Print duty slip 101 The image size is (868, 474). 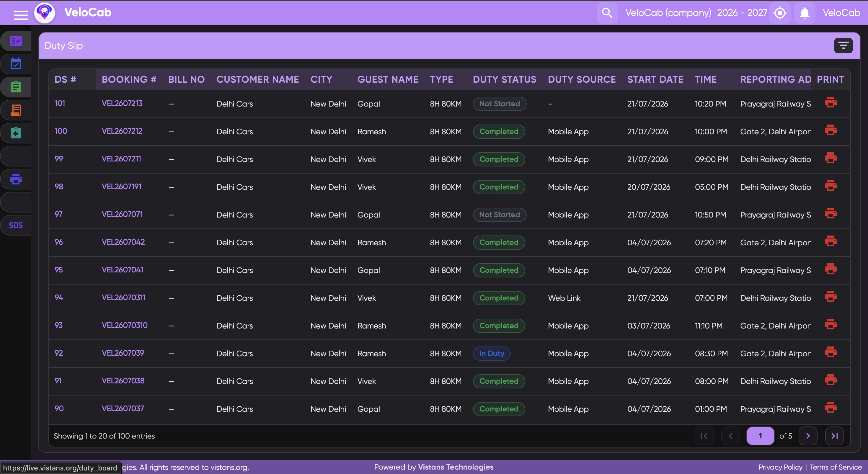point(830,102)
